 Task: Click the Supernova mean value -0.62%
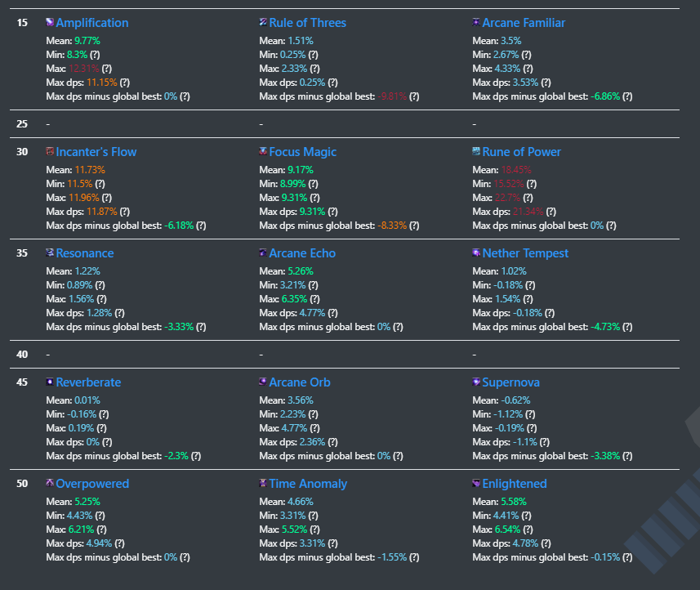515,400
